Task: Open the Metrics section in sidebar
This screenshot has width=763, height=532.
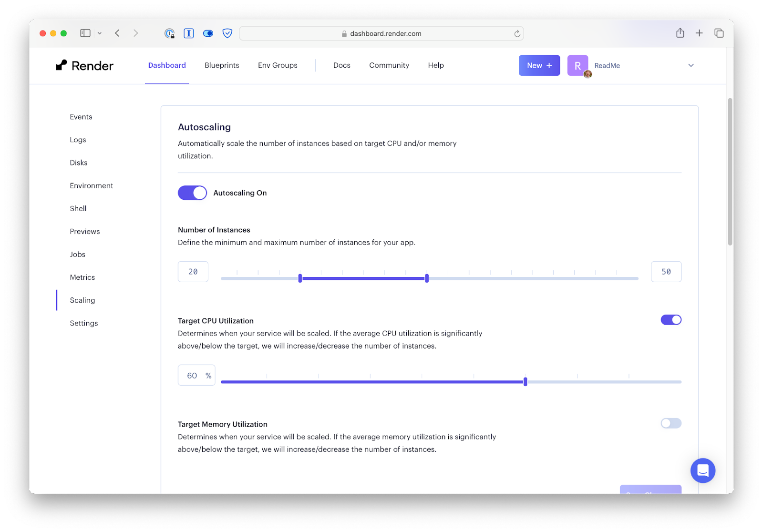Action: click(x=82, y=277)
